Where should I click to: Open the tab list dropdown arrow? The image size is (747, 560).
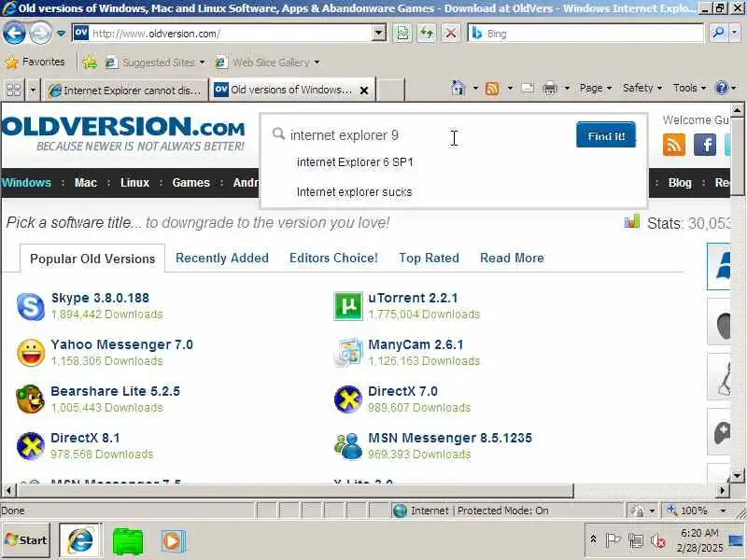[33, 90]
